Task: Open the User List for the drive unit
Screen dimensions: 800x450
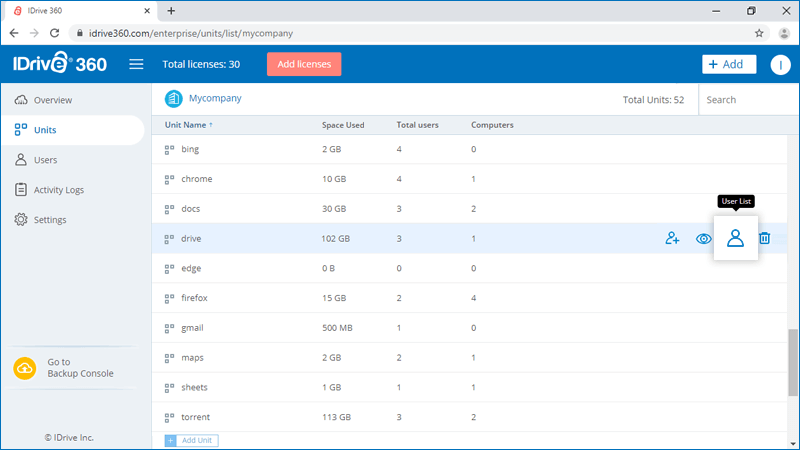Action: (x=735, y=238)
